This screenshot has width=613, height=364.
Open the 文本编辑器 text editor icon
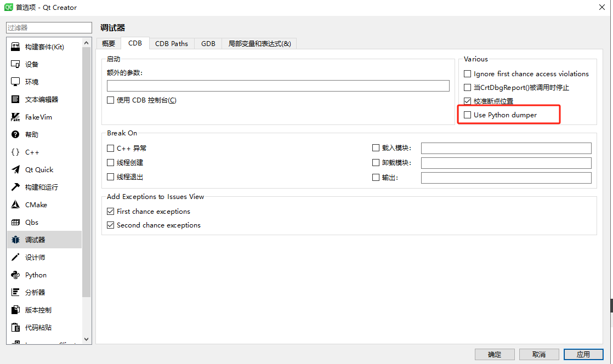pyautogui.click(x=15, y=99)
